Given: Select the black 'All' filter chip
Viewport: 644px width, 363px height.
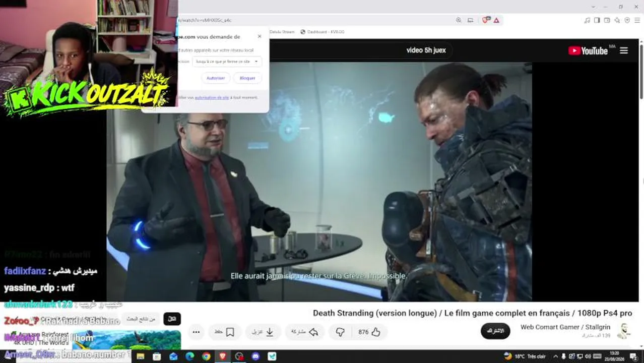Looking at the screenshot, I should pos(172,319).
